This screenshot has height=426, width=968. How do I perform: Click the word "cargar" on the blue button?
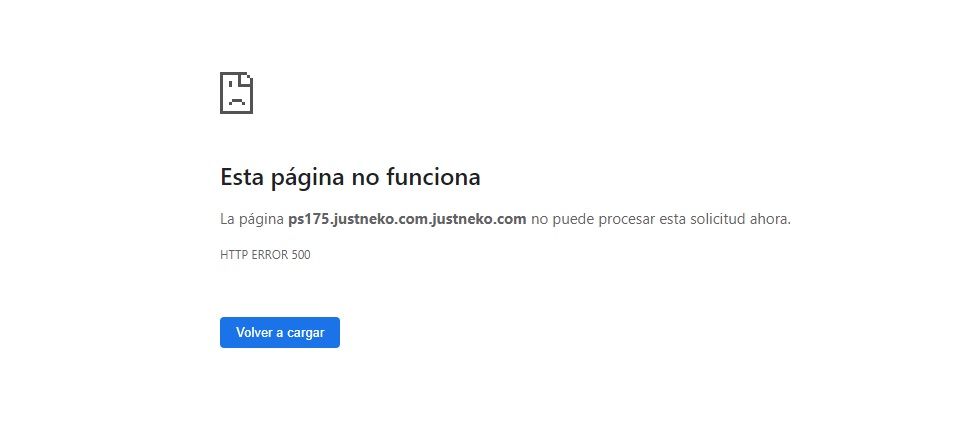[306, 333]
